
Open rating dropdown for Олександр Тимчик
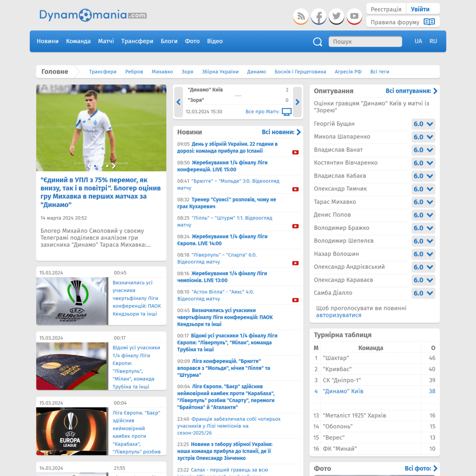423,189
